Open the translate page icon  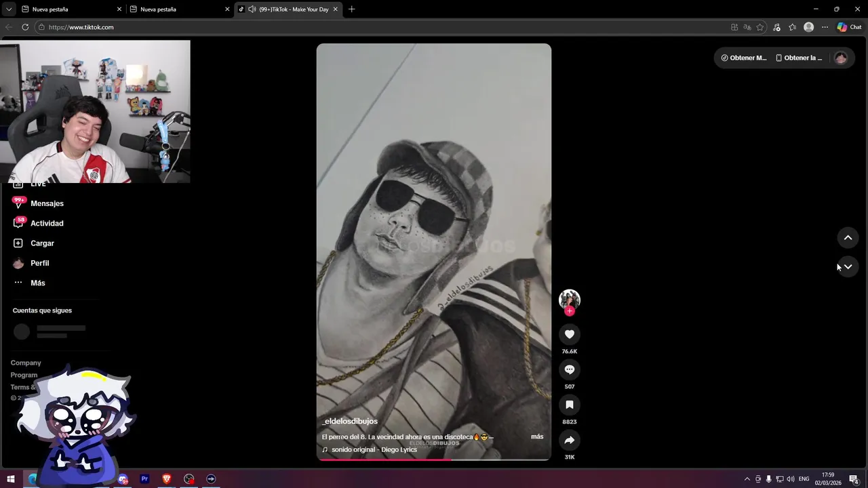(747, 27)
